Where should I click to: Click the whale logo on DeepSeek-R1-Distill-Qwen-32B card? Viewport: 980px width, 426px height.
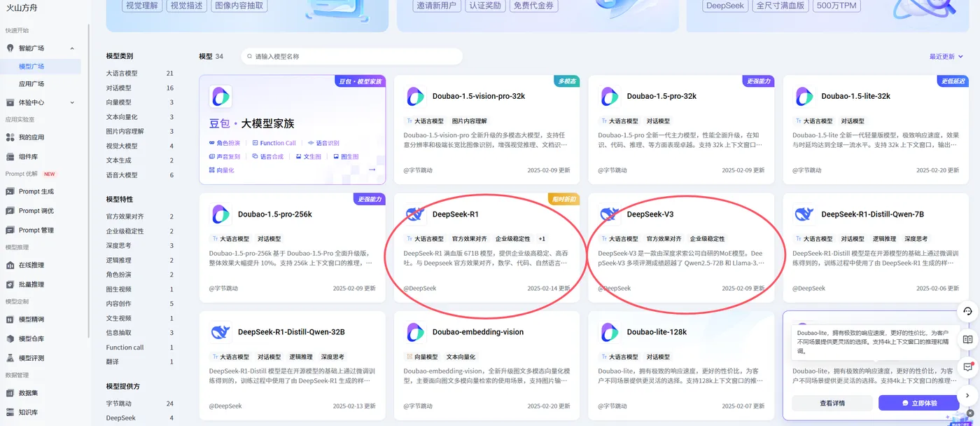point(220,332)
